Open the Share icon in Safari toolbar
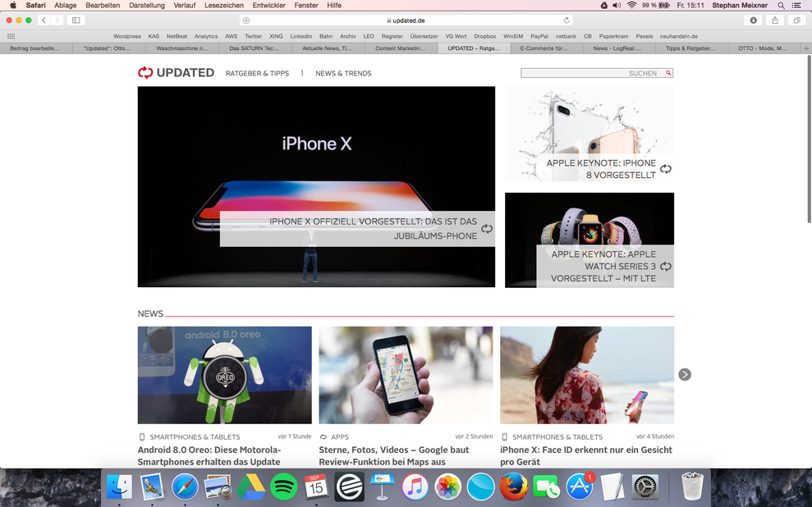 775,21
